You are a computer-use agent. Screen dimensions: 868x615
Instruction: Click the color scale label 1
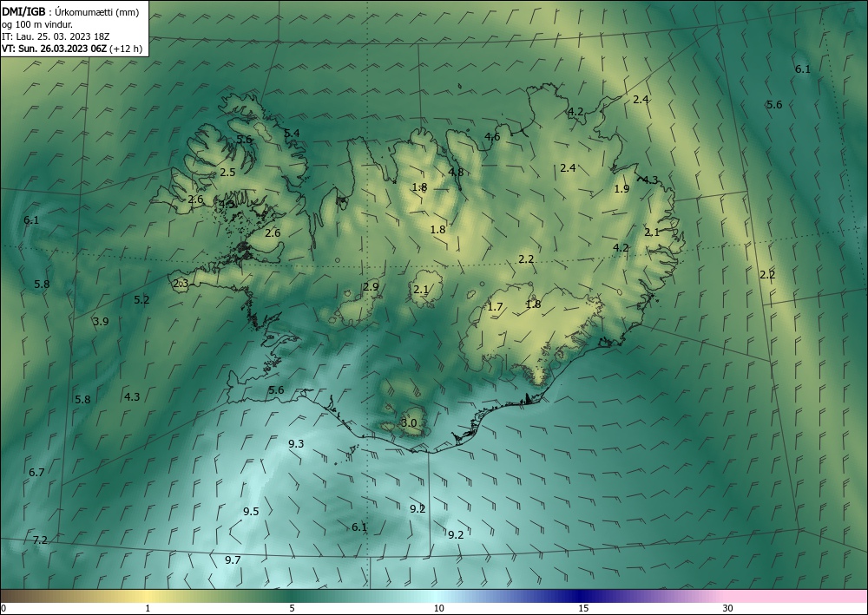click(x=148, y=608)
